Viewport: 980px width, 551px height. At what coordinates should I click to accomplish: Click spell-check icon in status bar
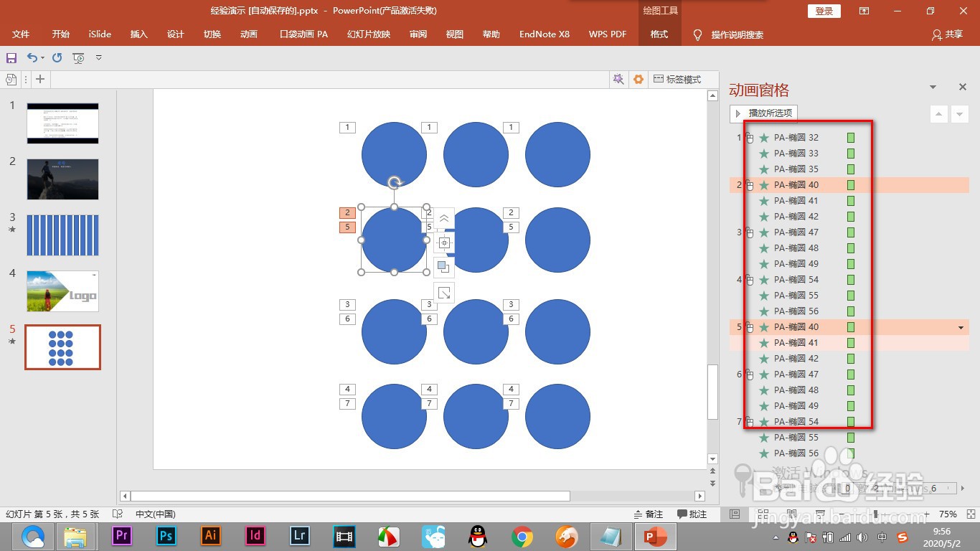point(118,514)
